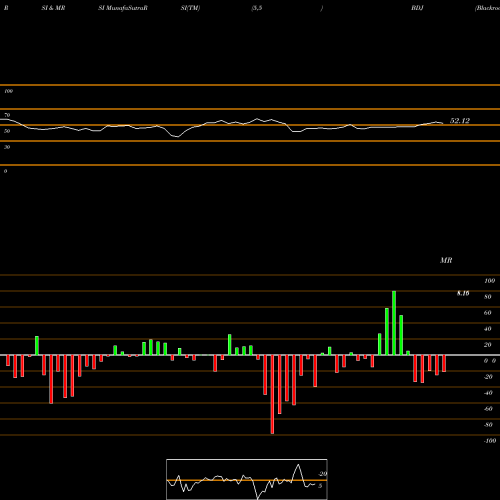This screenshot has height=500, width=500.
Task: Click the tallest green MR histogram bar
Action: coord(394,323)
